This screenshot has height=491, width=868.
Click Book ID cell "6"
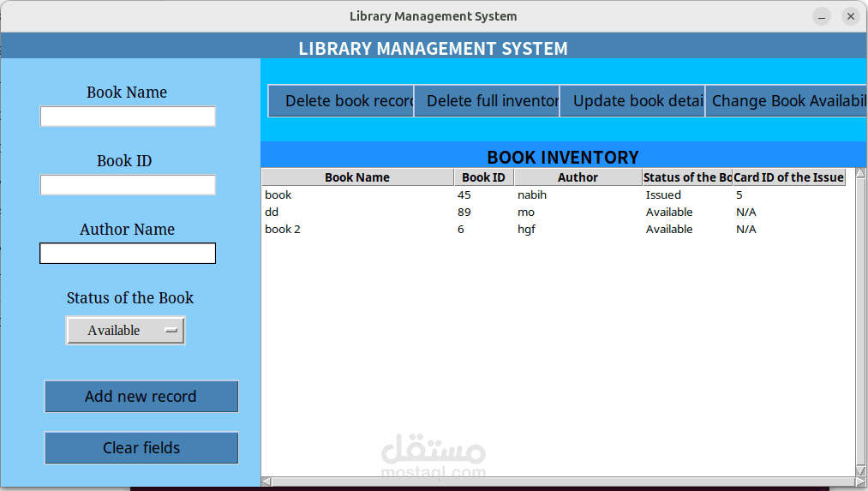pyautogui.click(x=461, y=229)
